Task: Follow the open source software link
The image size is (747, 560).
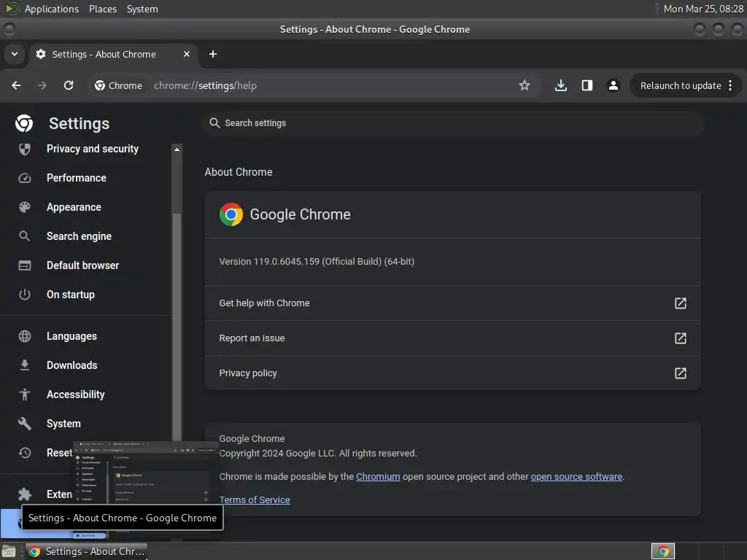Action: [x=576, y=477]
